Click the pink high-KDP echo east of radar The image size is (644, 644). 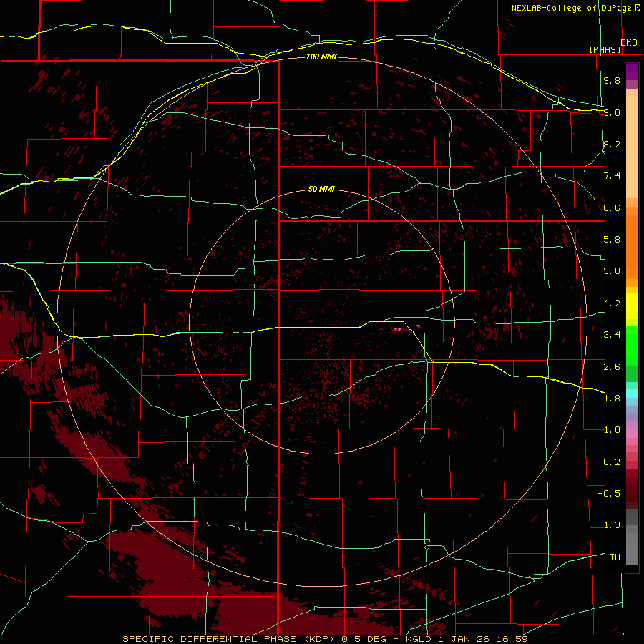(398, 329)
